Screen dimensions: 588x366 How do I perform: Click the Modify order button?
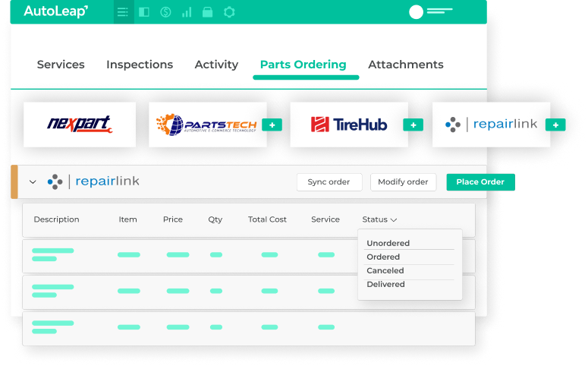click(403, 182)
